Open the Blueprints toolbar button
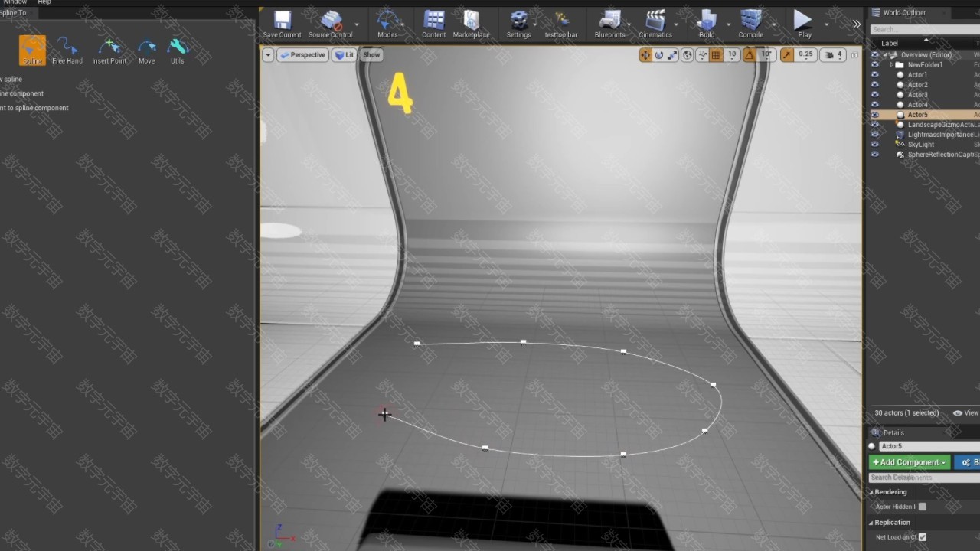Image resolution: width=980 pixels, height=551 pixels. click(x=609, y=24)
